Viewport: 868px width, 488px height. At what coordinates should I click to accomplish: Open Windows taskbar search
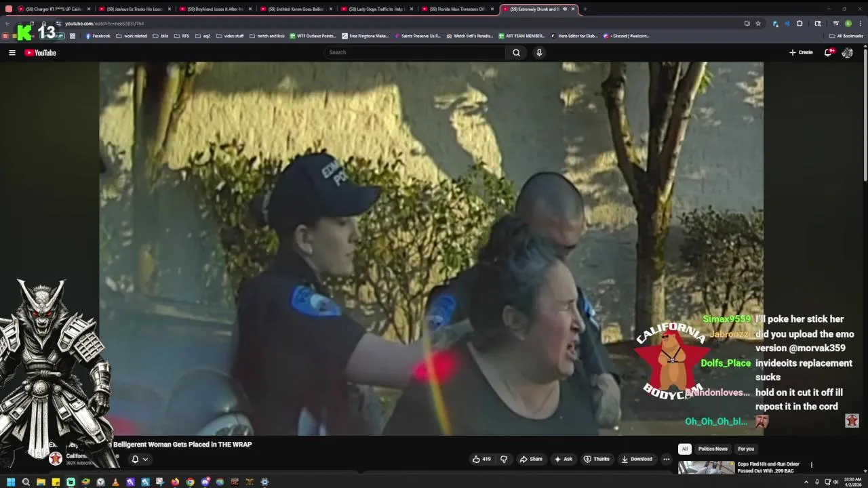[x=26, y=482]
